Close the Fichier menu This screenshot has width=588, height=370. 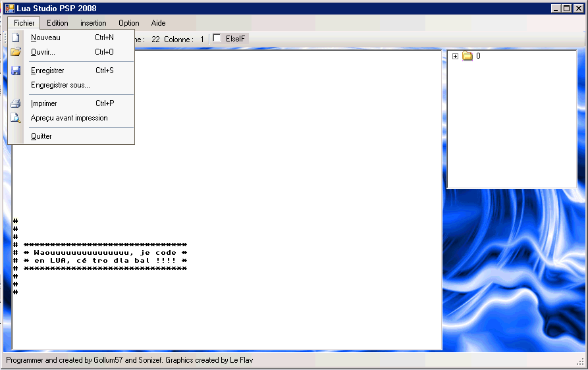click(x=24, y=23)
